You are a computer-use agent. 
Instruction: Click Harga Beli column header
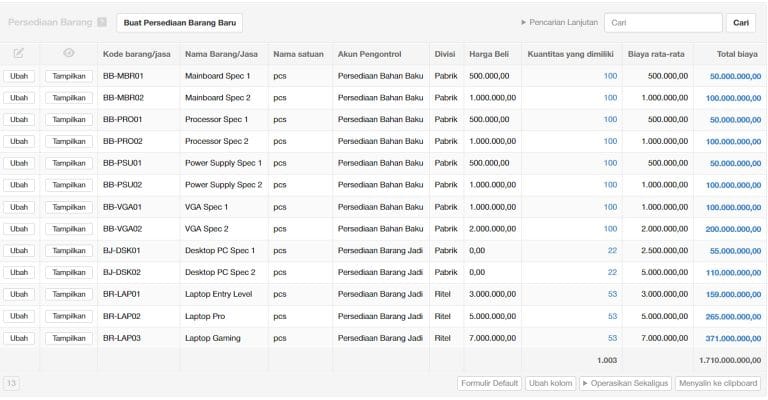[489, 54]
